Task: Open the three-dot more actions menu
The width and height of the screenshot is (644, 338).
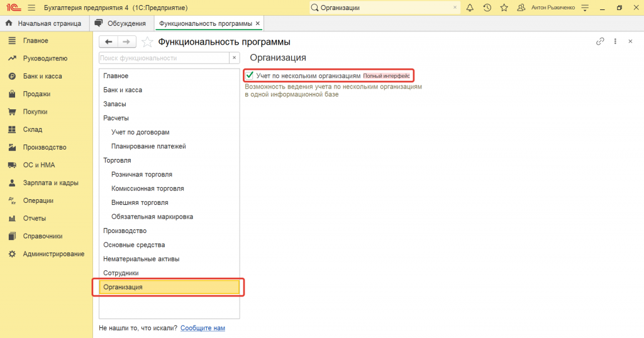Action: (614, 41)
